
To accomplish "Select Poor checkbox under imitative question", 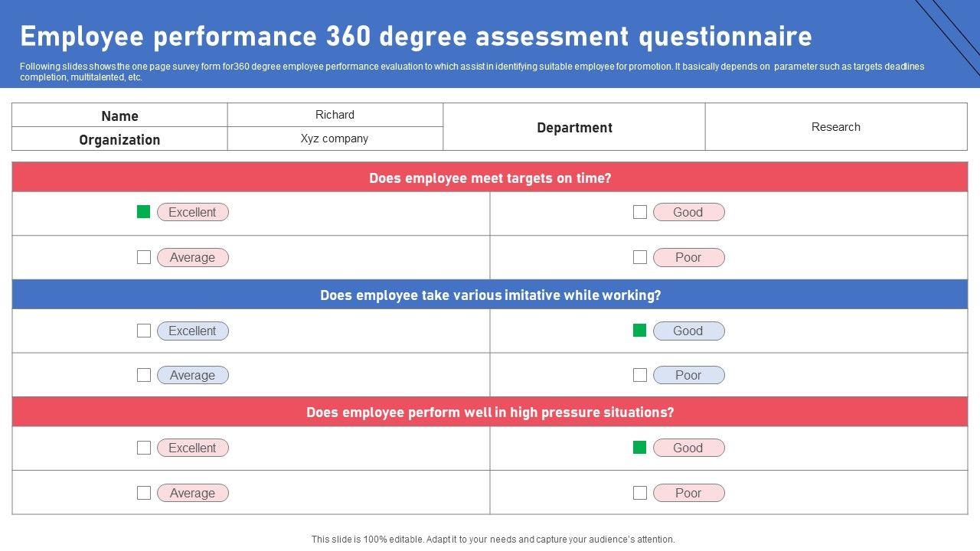I will click(640, 375).
